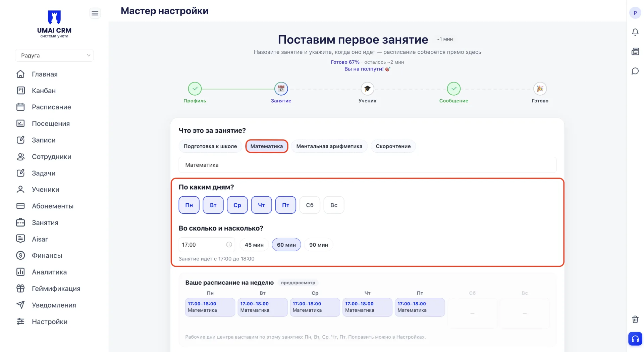Image resolution: width=644 pixels, height=352 pixels.
Task: Open the chat bubble icon
Action: pyautogui.click(x=635, y=71)
